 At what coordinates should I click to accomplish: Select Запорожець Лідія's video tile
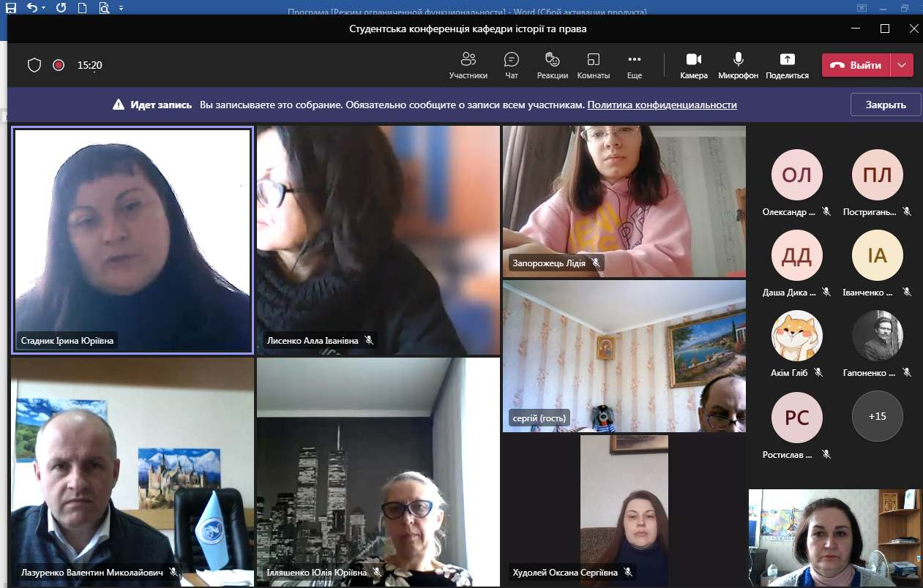(624, 201)
